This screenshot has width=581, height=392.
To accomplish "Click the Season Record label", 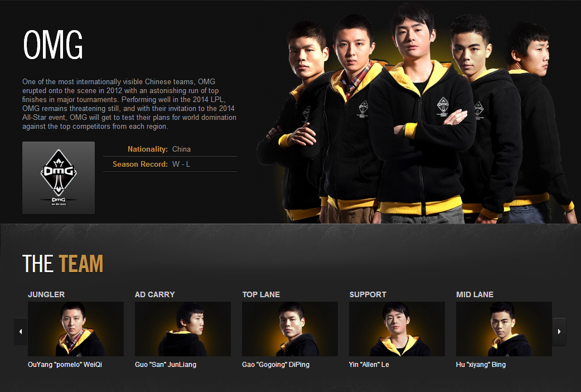I will click(x=141, y=164).
